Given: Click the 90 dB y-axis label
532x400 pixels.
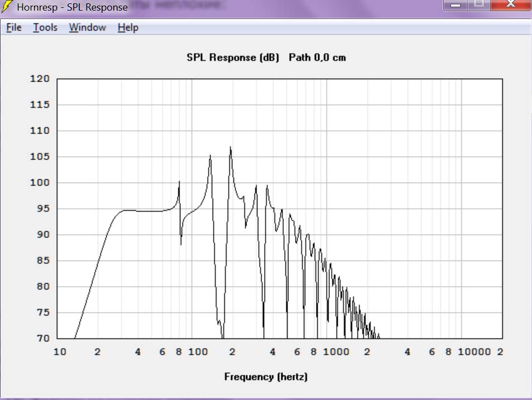Looking at the screenshot, I should [x=43, y=234].
